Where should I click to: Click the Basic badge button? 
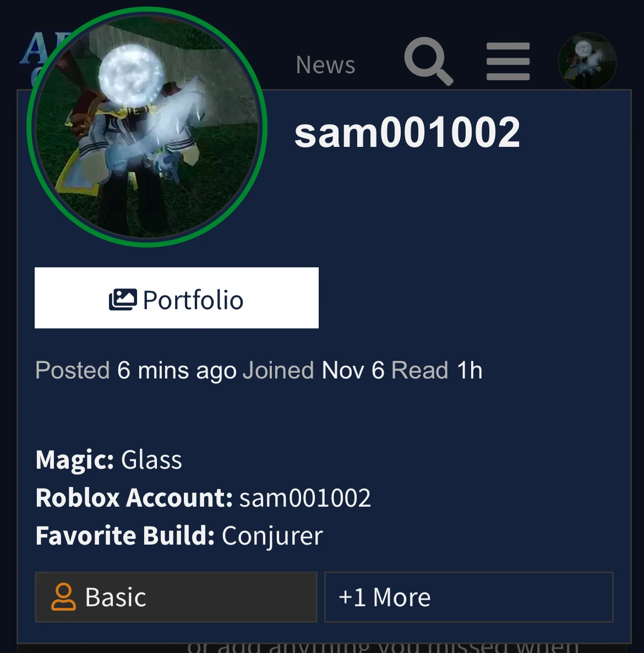tap(176, 597)
